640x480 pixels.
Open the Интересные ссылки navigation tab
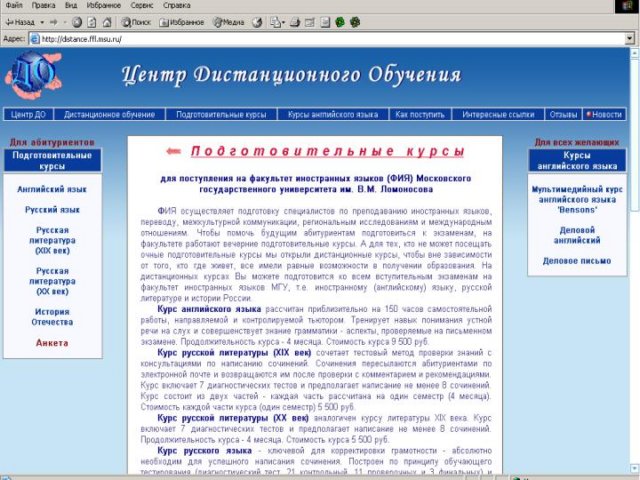tap(498, 114)
